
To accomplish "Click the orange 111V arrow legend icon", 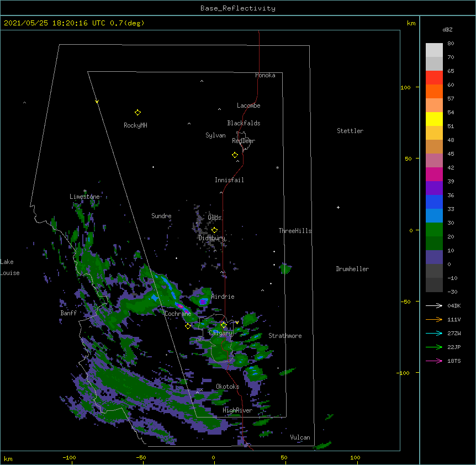I will [434, 319].
